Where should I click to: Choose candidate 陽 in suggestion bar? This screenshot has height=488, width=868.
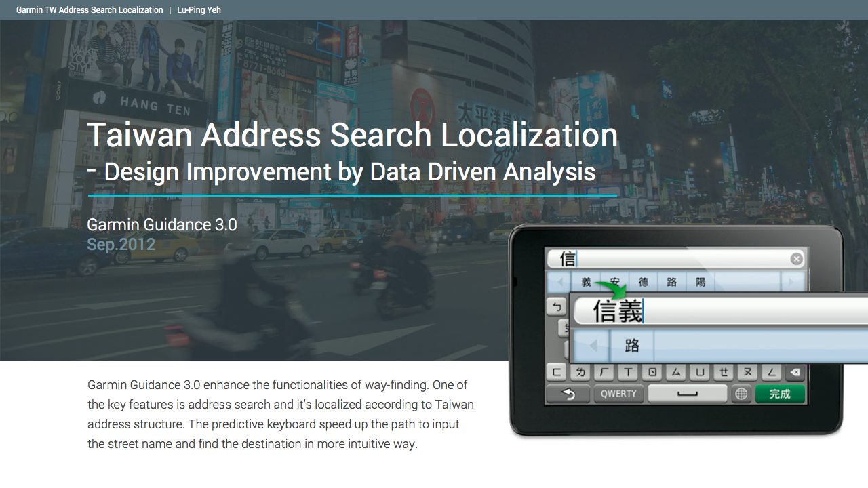(x=701, y=282)
